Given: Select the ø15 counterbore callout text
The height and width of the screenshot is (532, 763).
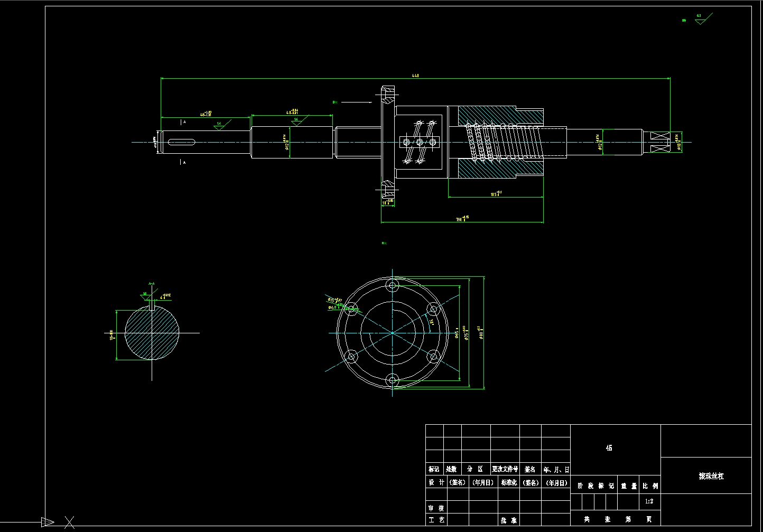Looking at the screenshot, I should (335, 300).
